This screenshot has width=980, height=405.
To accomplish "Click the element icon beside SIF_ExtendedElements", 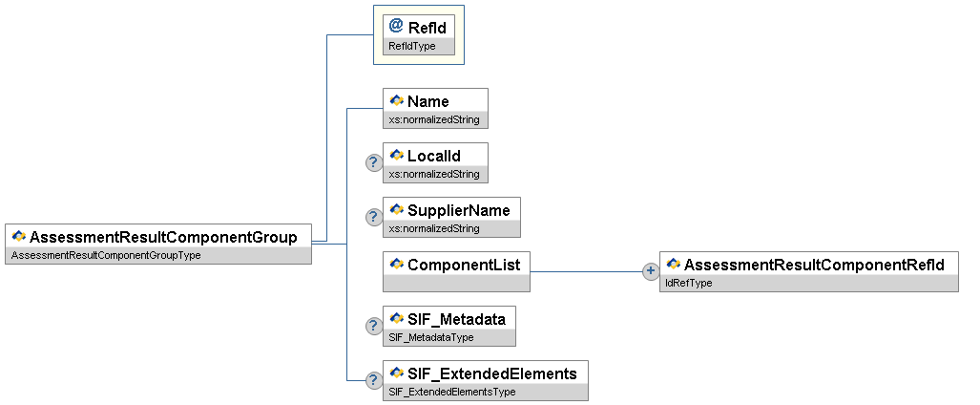I will pos(396,373).
